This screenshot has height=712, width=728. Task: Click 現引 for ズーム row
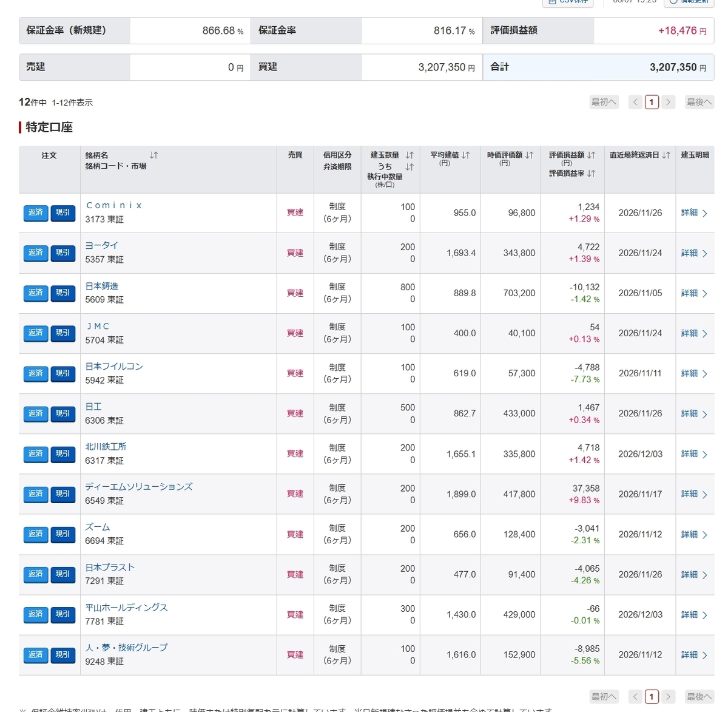(63, 534)
